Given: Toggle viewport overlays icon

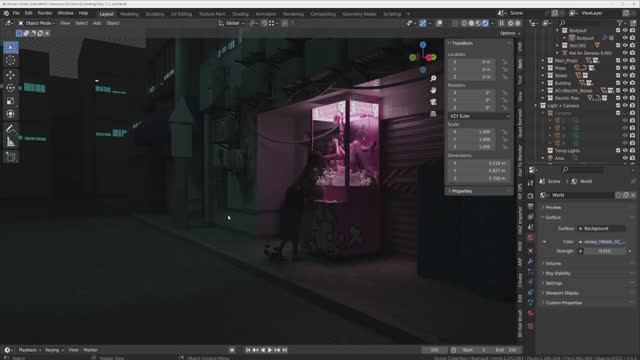Looking at the screenshot, I should [439, 23].
